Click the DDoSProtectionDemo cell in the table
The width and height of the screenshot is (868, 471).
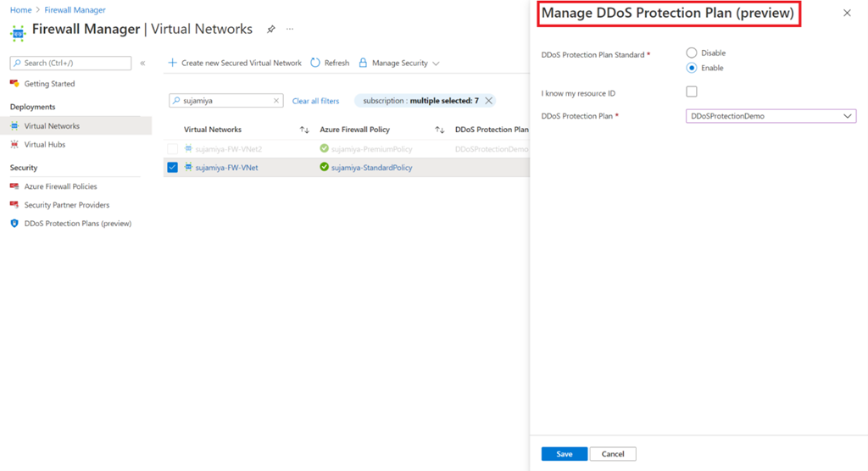(492, 149)
